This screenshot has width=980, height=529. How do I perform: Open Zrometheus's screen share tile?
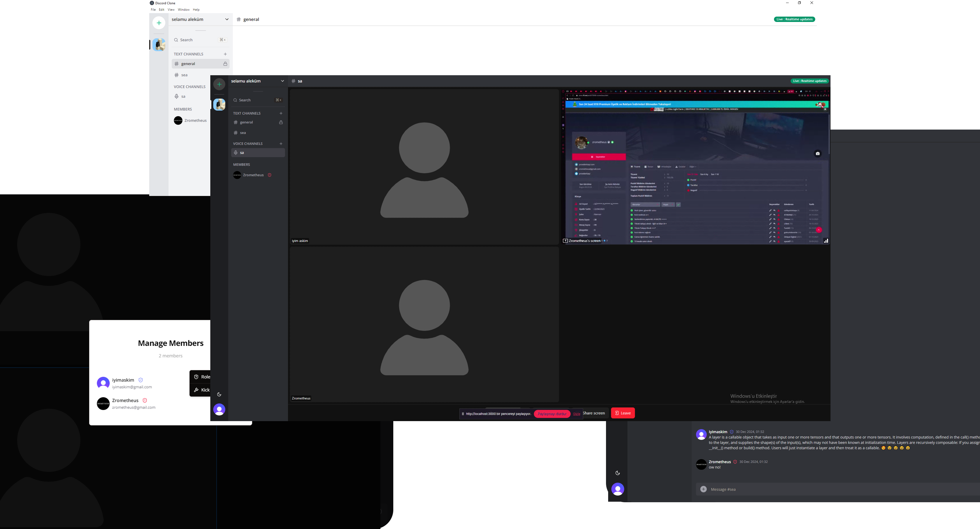point(695,167)
